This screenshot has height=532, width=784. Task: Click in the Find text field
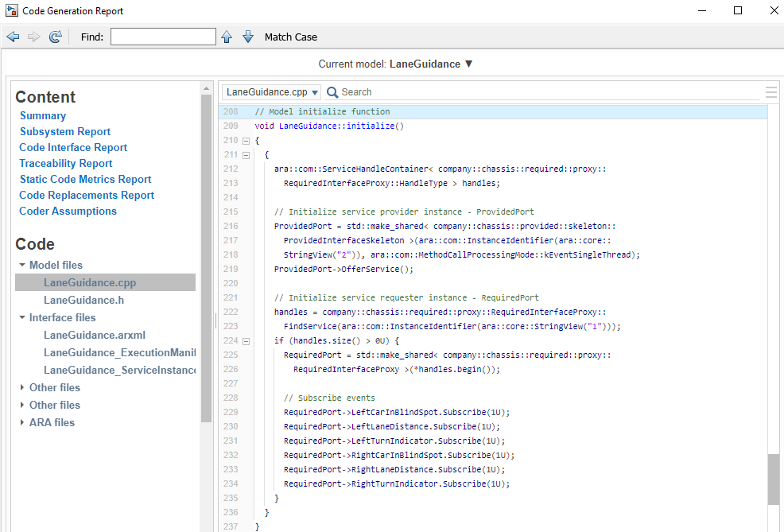pos(163,37)
